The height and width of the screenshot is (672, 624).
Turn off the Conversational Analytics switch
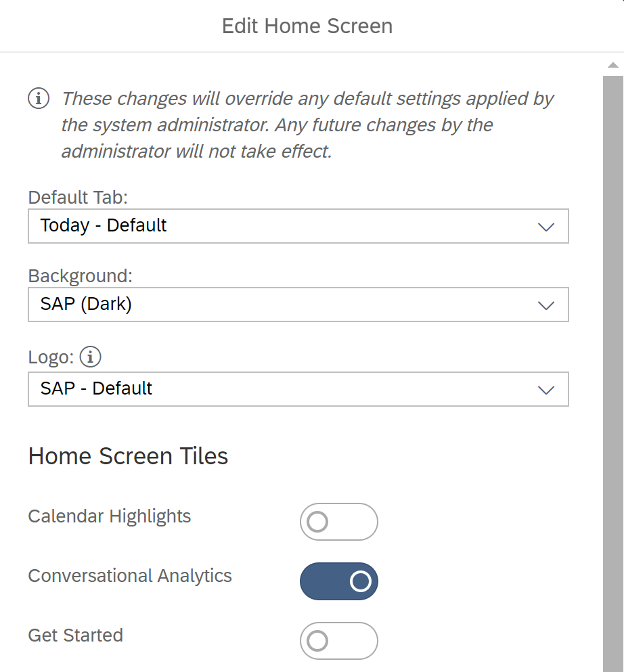pos(338,581)
